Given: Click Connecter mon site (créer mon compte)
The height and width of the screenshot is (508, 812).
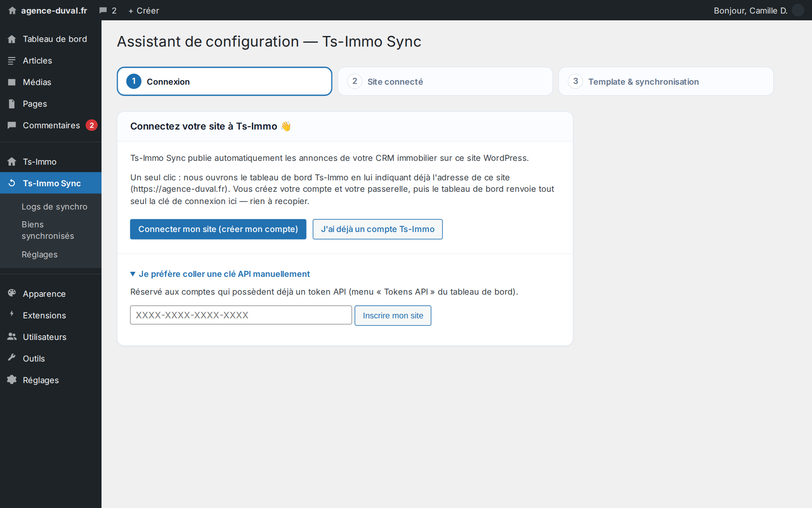Looking at the screenshot, I should (x=218, y=229).
